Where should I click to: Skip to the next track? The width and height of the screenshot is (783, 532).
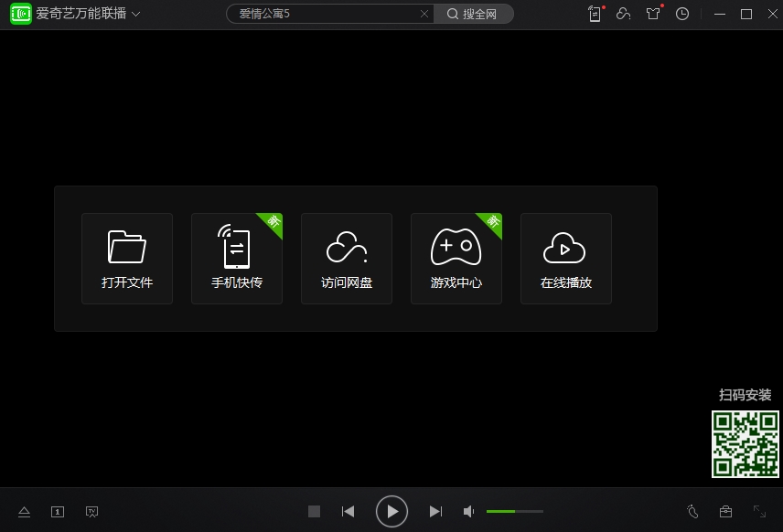(435, 512)
